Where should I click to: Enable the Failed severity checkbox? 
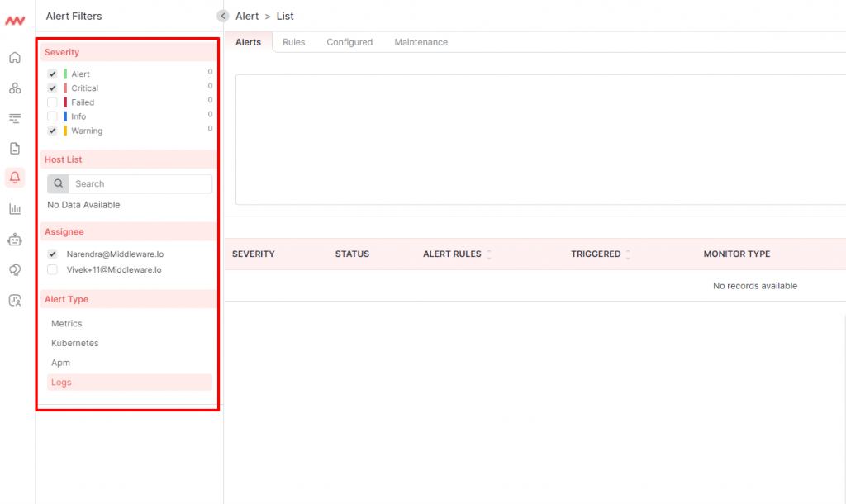tap(52, 102)
